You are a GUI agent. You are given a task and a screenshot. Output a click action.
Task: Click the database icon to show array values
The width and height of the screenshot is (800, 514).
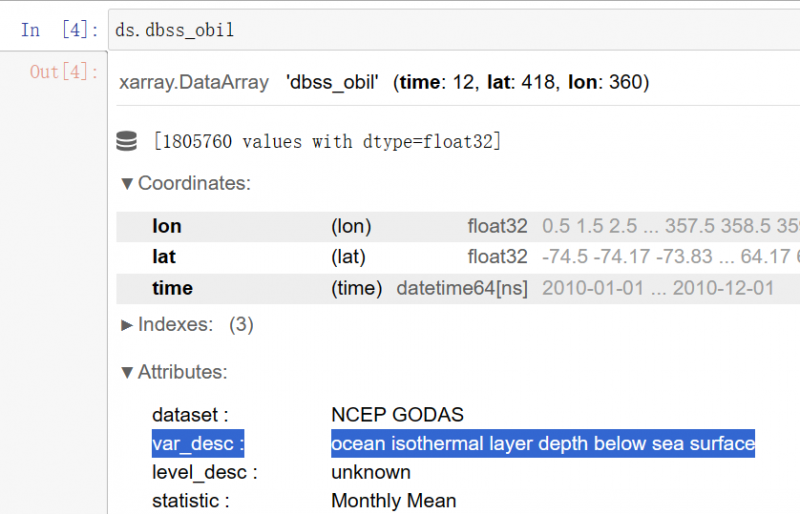click(127, 141)
